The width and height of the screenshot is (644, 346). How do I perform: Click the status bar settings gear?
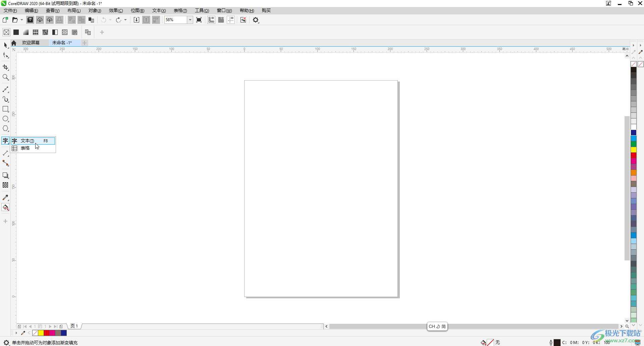(6, 342)
